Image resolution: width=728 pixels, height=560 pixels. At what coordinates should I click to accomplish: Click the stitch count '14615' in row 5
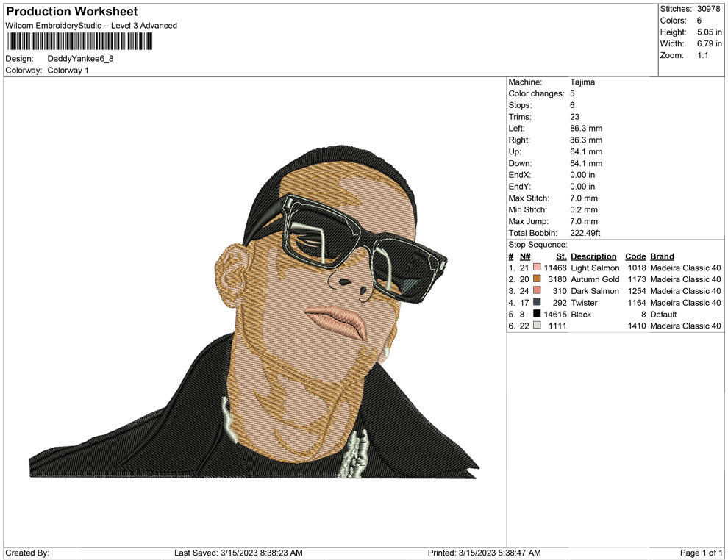555,314
